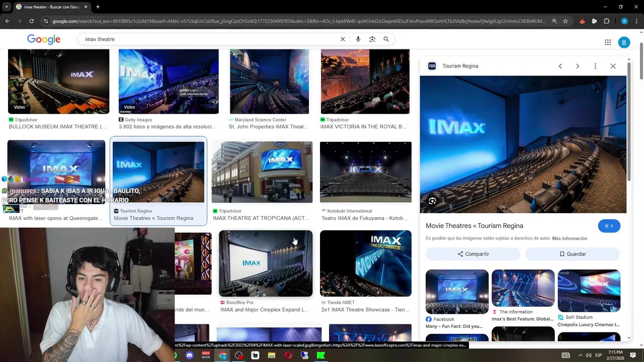Viewport: 644px width, 362px height.
Task: Bookmark this page with the star
Action: click(x=566, y=21)
